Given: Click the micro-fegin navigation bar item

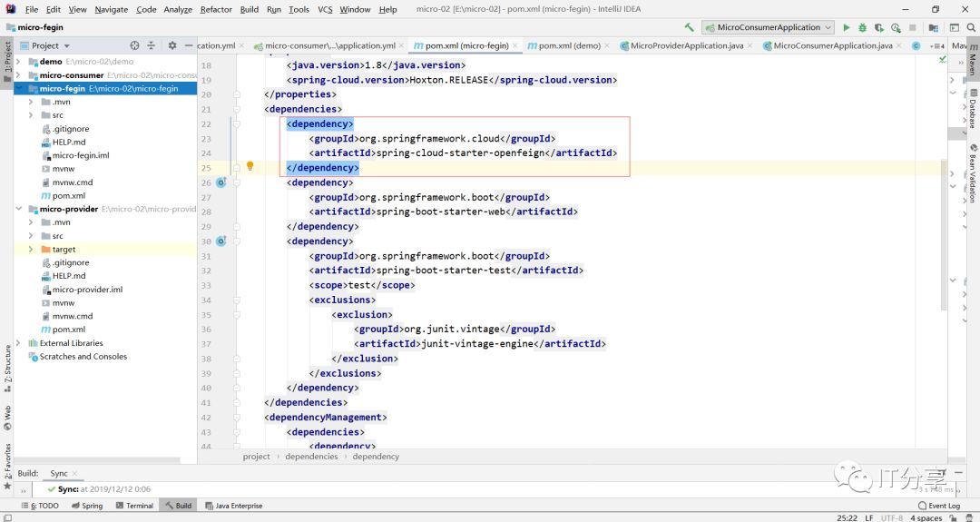Looking at the screenshot, I should pyautogui.click(x=35, y=27).
